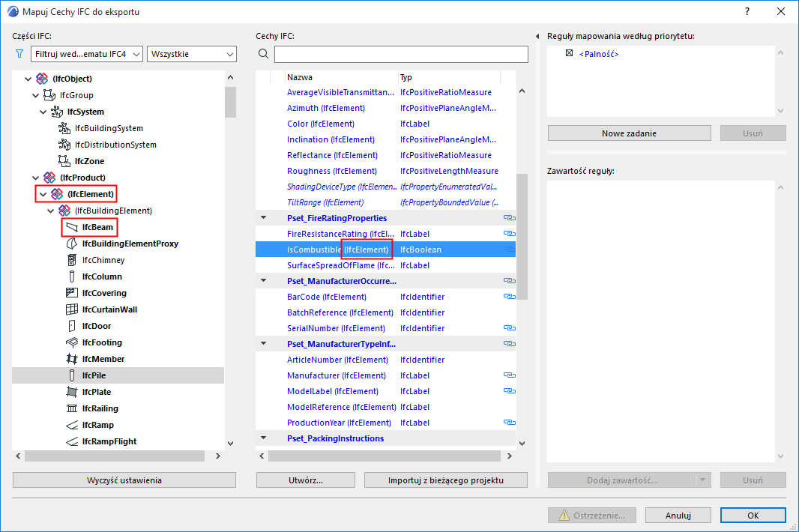Screen dimensions: 799x532
Task: Collapse the IfcSystem node
Action: (x=43, y=112)
